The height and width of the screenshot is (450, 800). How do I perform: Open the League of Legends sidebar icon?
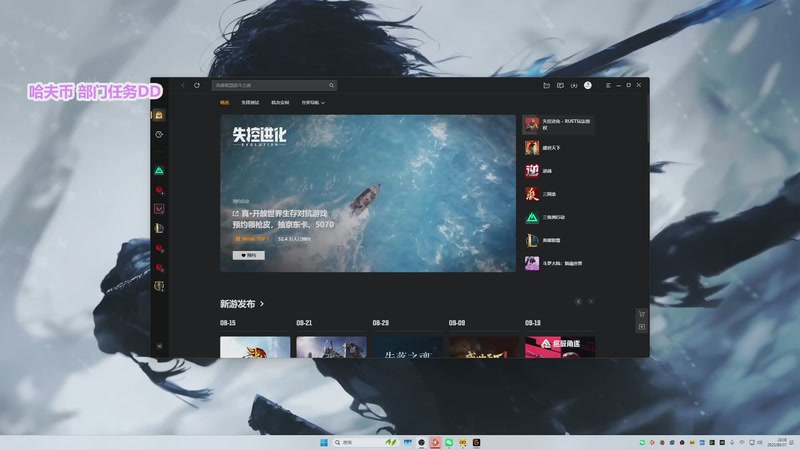click(159, 228)
